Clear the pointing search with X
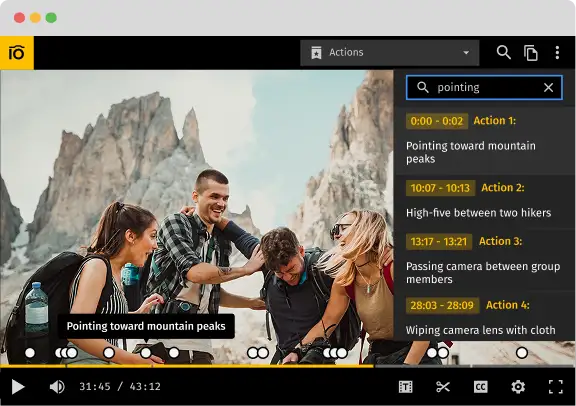Viewport: 576px width, 406px height. [548, 87]
